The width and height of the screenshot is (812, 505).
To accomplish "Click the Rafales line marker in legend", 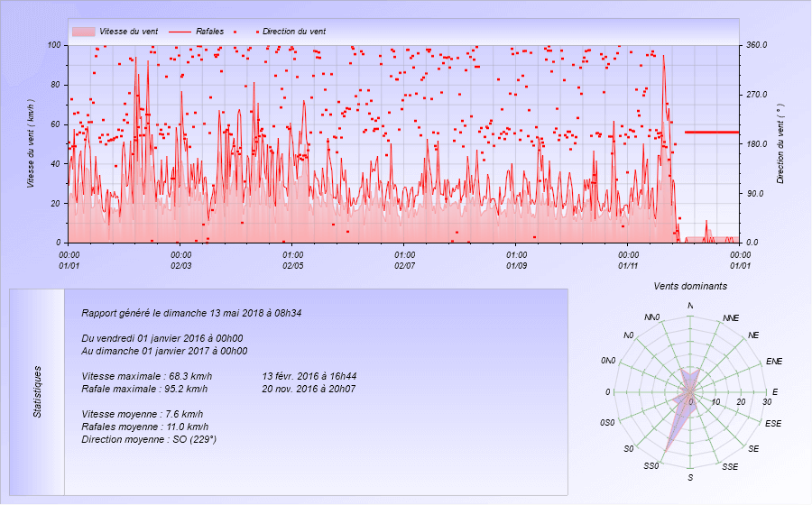I will [x=179, y=32].
